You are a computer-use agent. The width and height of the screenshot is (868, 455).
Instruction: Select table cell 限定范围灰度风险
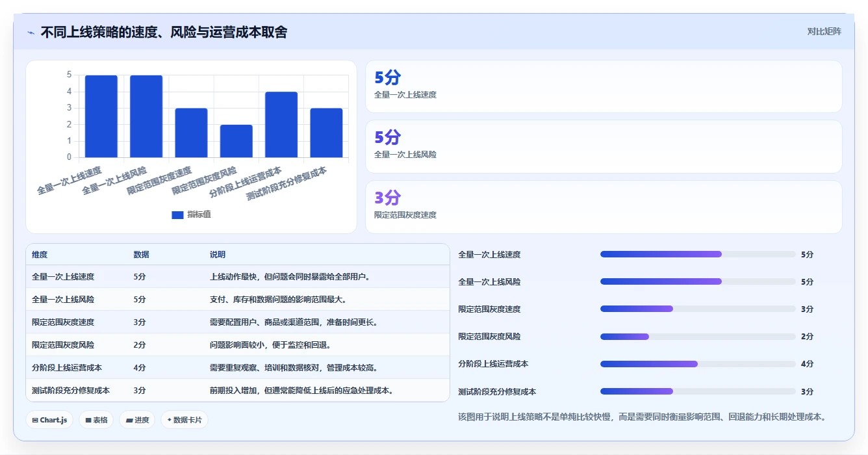63,345
